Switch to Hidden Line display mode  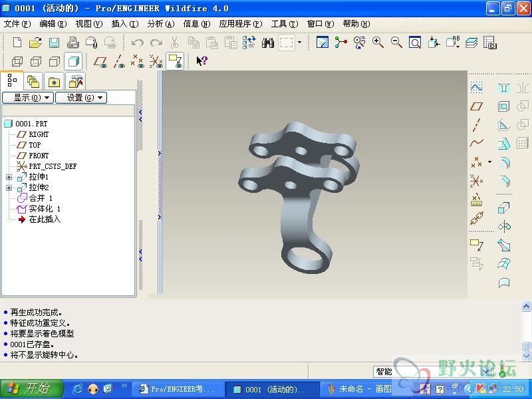pos(36,61)
